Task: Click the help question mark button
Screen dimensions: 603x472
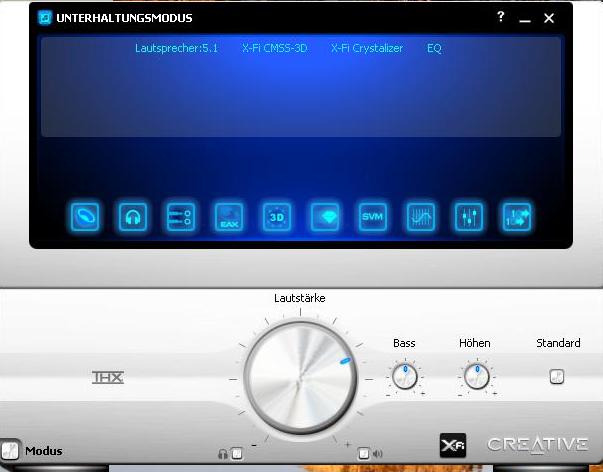Action: point(500,17)
